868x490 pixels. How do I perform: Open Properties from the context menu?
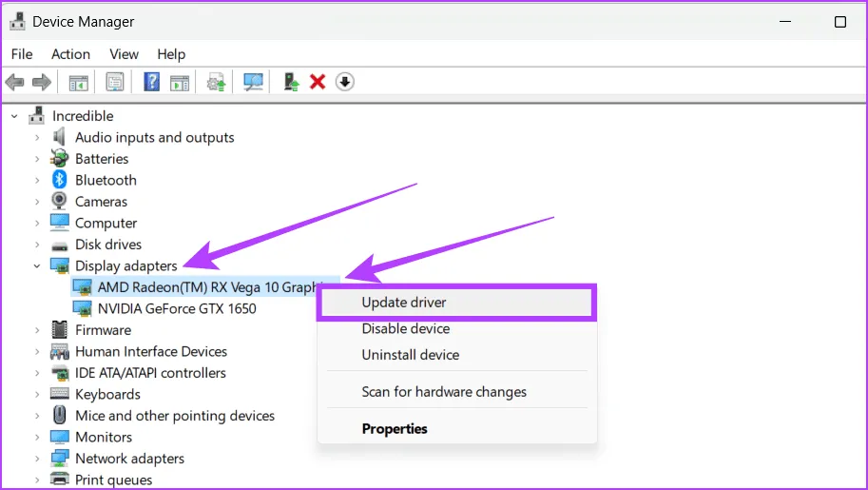click(395, 429)
